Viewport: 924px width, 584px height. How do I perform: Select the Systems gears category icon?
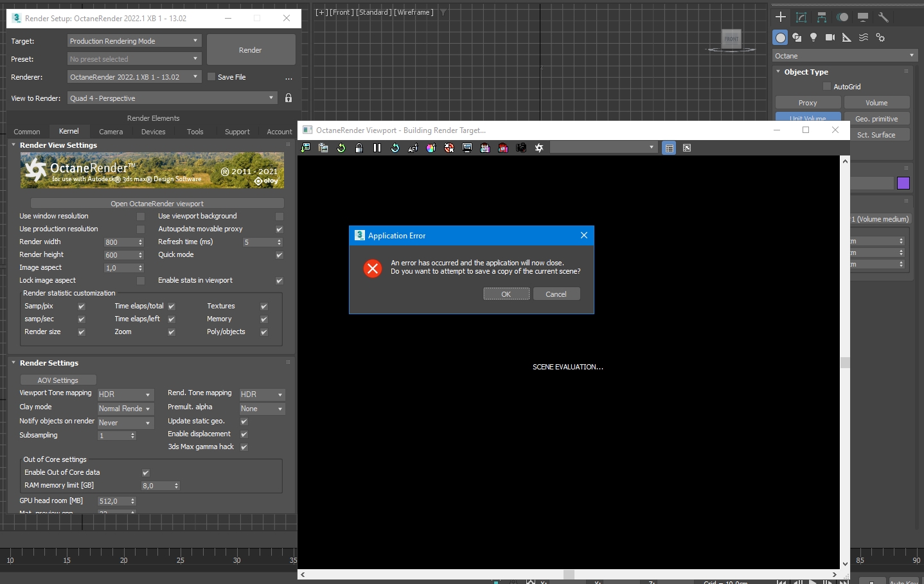tap(880, 38)
